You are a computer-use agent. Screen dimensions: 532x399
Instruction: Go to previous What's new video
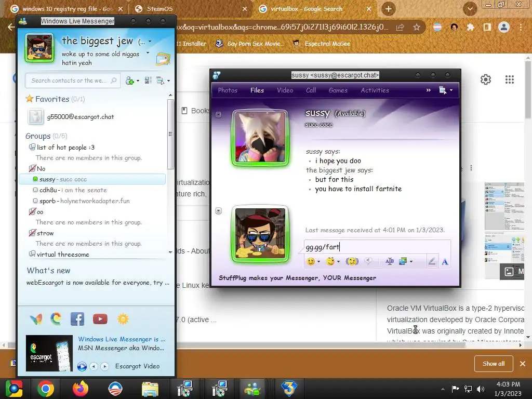(x=94, y=366)
